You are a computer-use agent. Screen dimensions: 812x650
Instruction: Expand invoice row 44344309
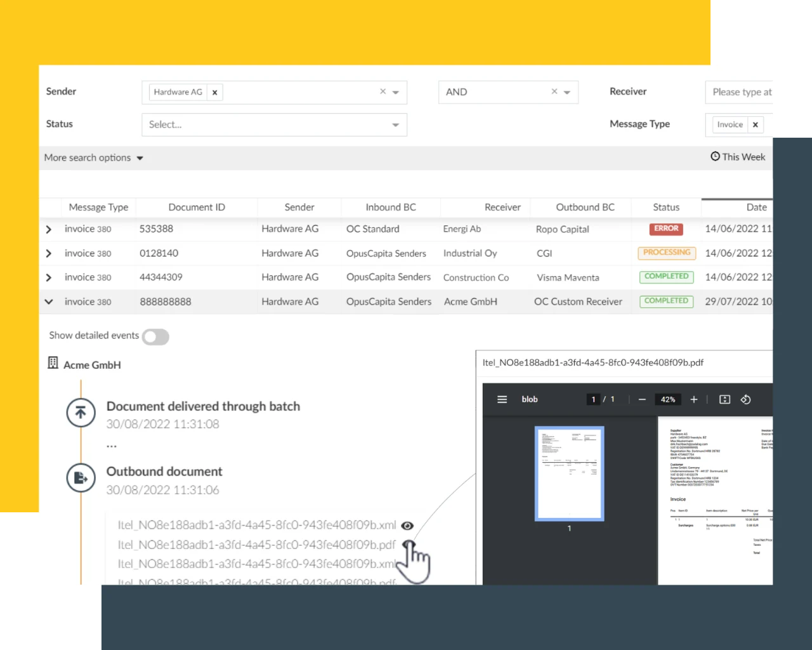49,277
